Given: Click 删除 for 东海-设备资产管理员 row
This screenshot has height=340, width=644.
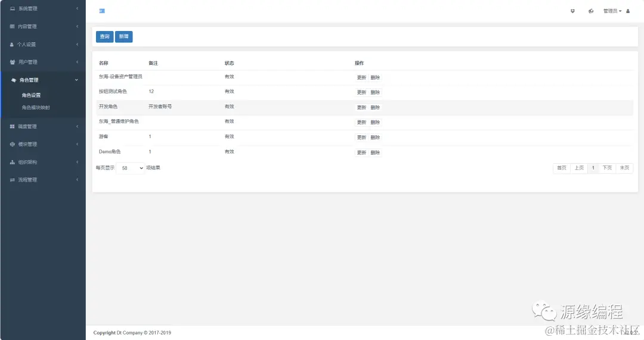Looking at the screenshot, I should pos(375,77).
